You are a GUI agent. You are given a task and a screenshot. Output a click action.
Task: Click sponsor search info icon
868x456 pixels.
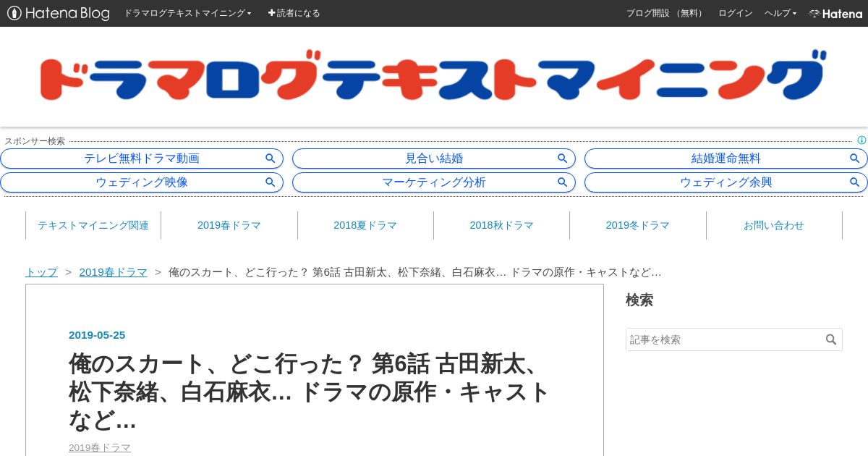coord(861,140)
